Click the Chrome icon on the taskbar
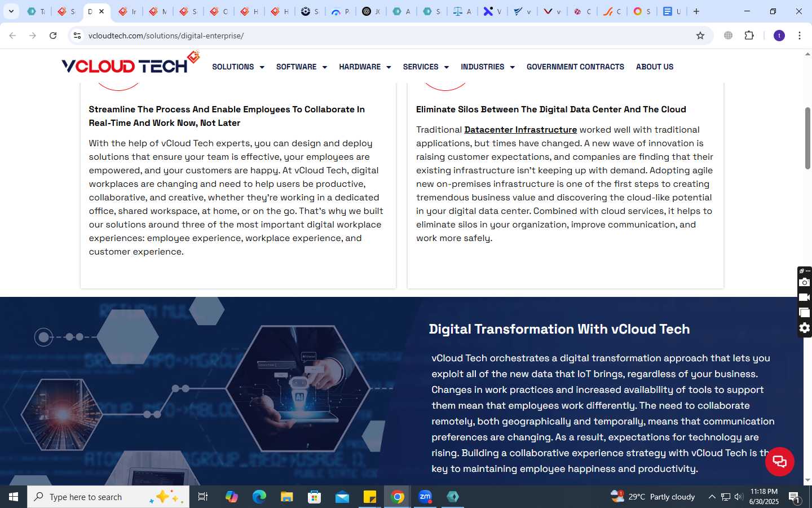 point(398,497)
